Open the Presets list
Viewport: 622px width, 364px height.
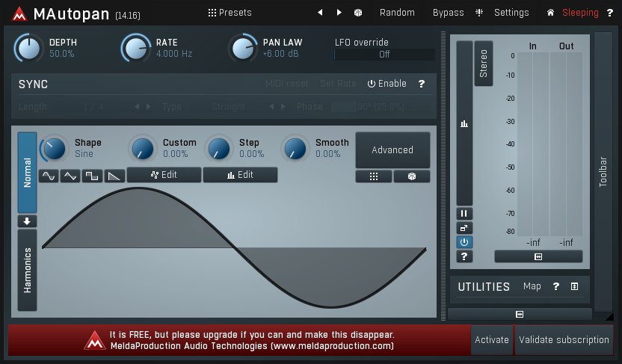230,13
